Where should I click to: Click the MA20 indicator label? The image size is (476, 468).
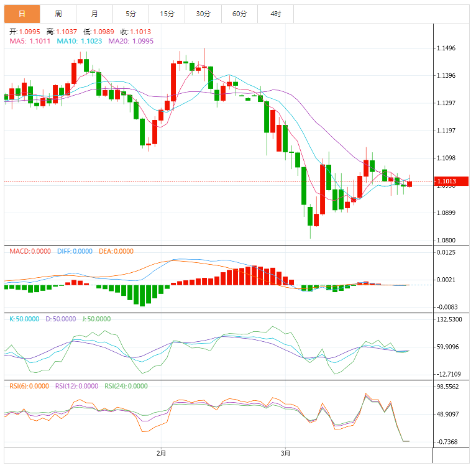tap(131, 41)
